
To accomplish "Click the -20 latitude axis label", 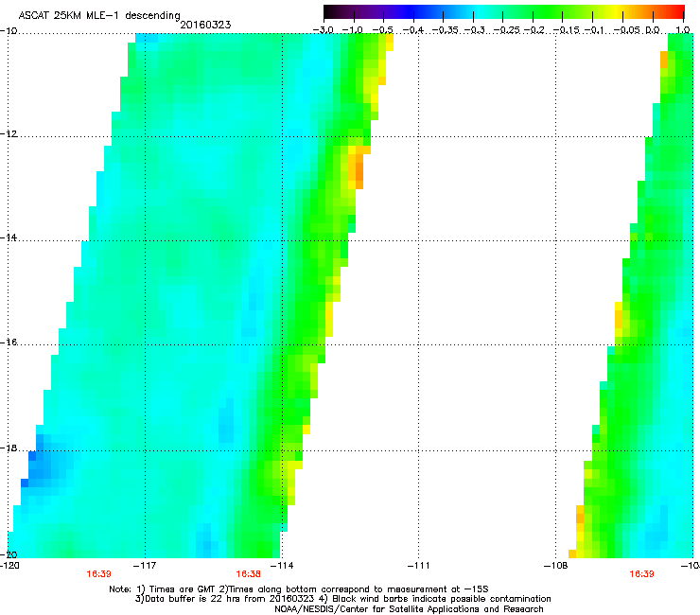I will coord(9,554).
